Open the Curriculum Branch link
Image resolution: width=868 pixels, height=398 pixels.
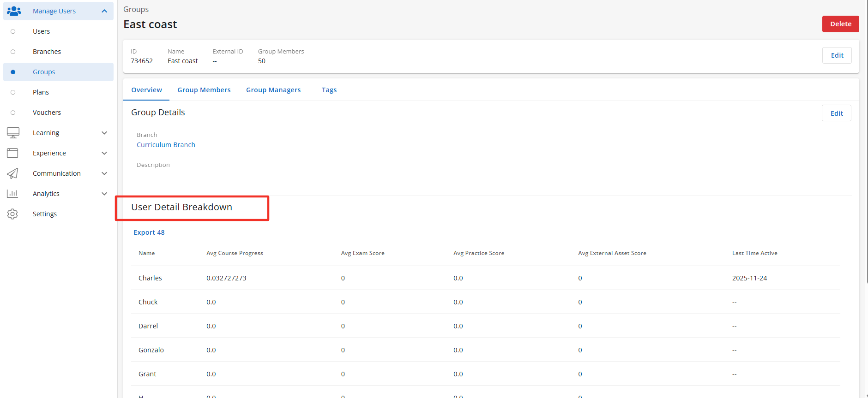166,145
